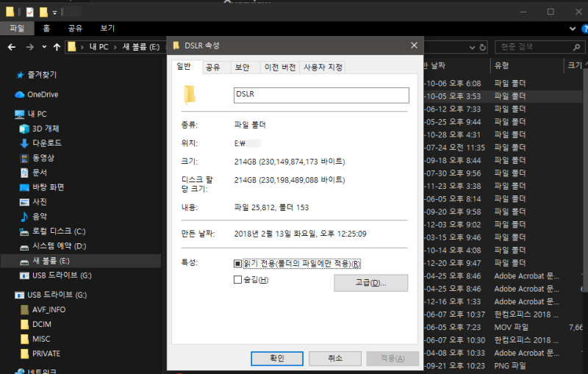Viewport: 588px width, 374px height.
Task: Click the 고급(D)... advanced button
Action: [x=370, y=283]
